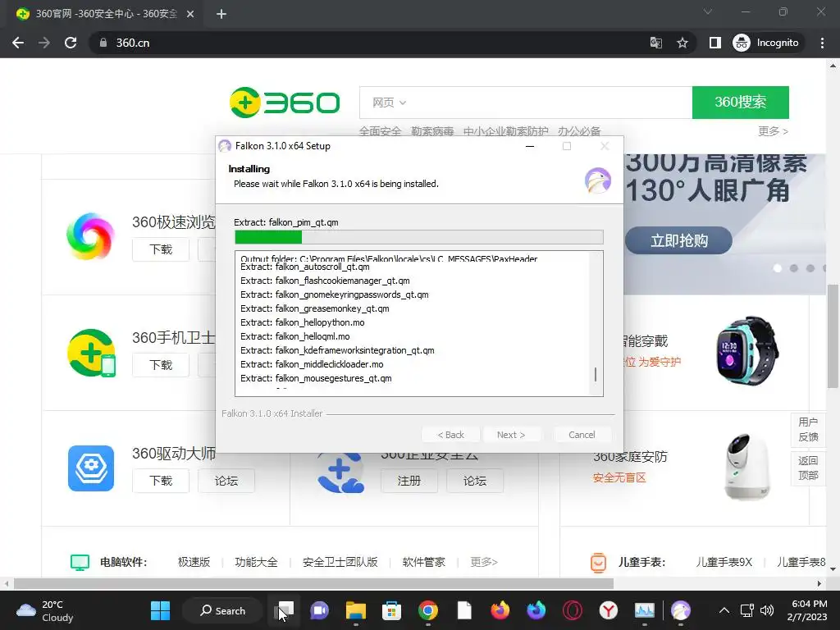This screenshot has height=630, width=840.
Task: Open Chrome three-dot menu
Action: point(822,43)
